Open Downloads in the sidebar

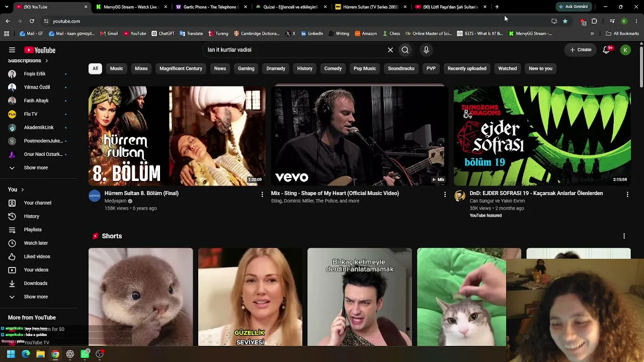tap(39, 283)
